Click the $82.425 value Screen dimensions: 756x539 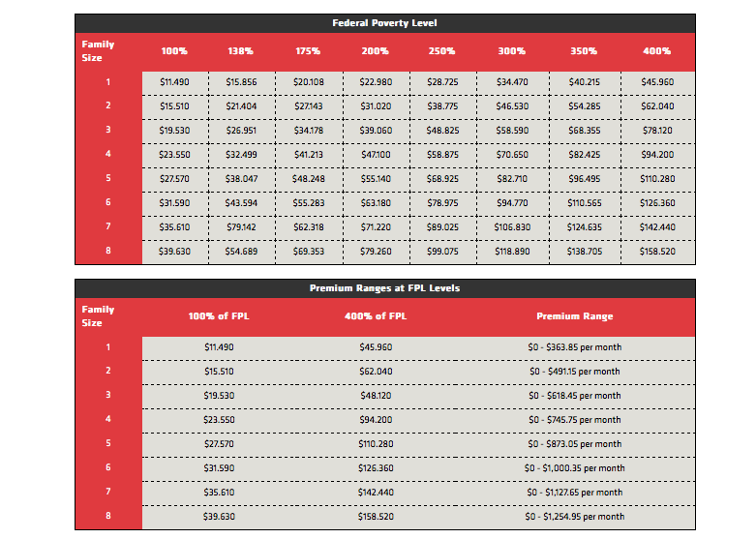585,155
